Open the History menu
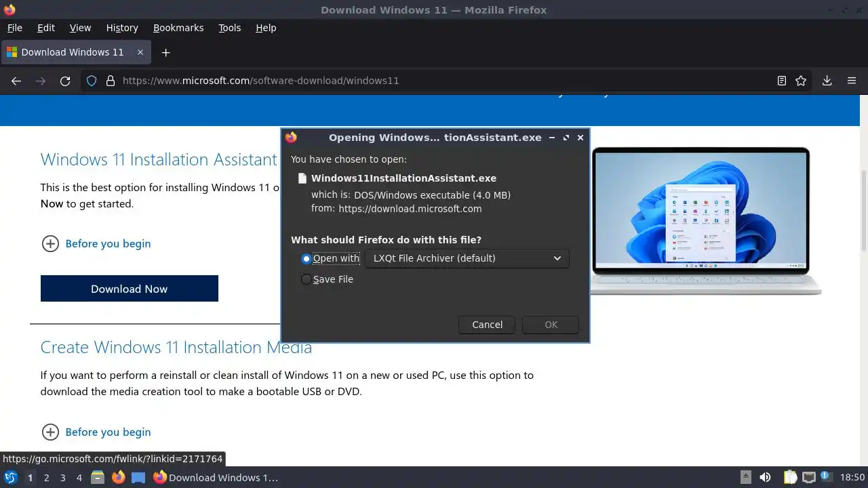The image size is (868, 488). point(122,28)
